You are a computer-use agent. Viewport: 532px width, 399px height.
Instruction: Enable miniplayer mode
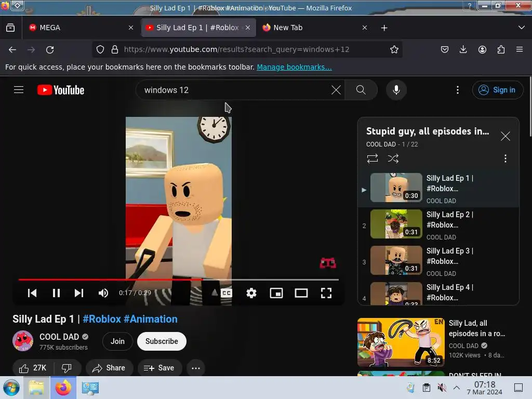point(276,293)
